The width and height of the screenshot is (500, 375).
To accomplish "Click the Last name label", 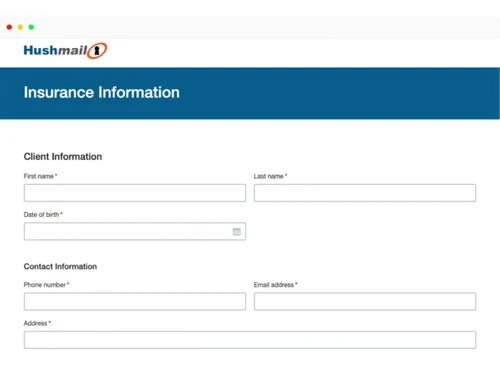I will tap(269, 176).
